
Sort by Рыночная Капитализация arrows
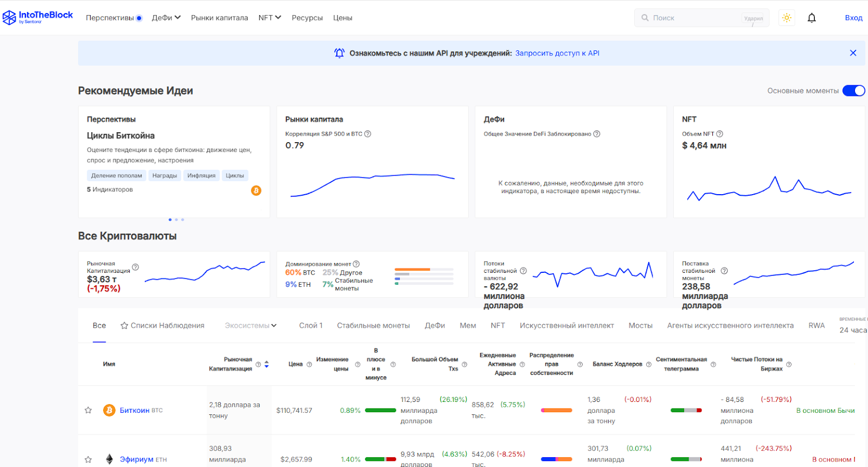[266, 364]
